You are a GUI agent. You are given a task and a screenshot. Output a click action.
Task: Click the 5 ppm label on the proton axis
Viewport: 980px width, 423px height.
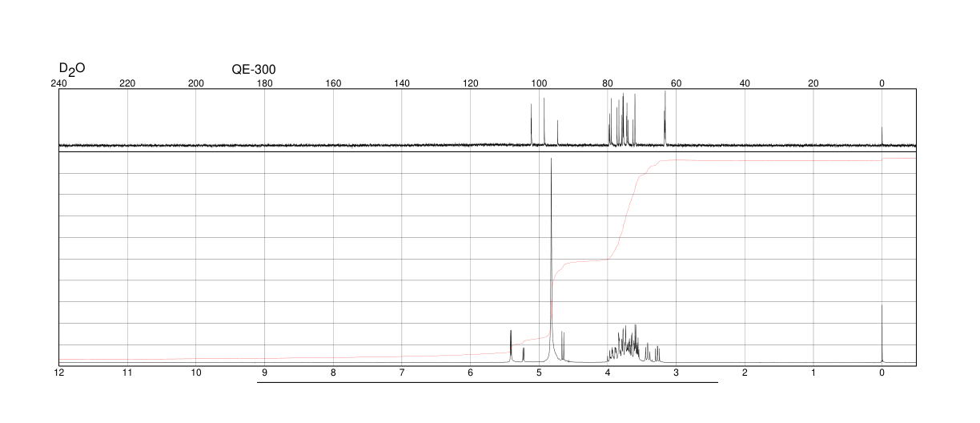(x=539, y=373)
